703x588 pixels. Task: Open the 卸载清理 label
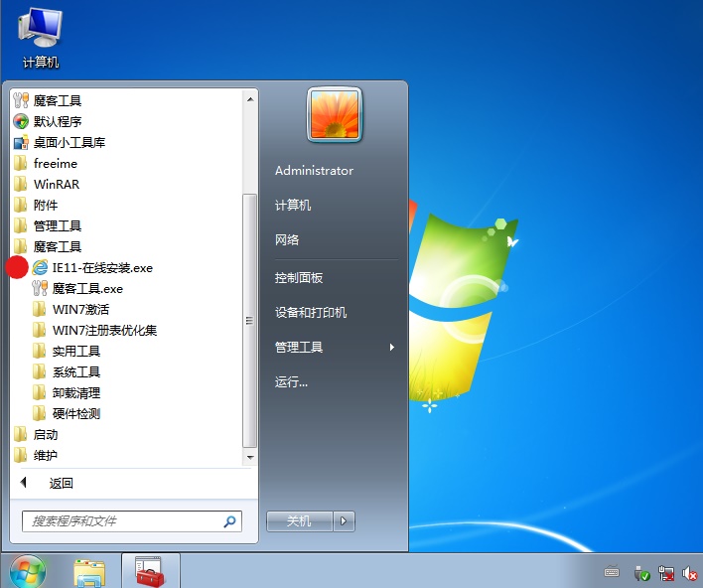76,393
